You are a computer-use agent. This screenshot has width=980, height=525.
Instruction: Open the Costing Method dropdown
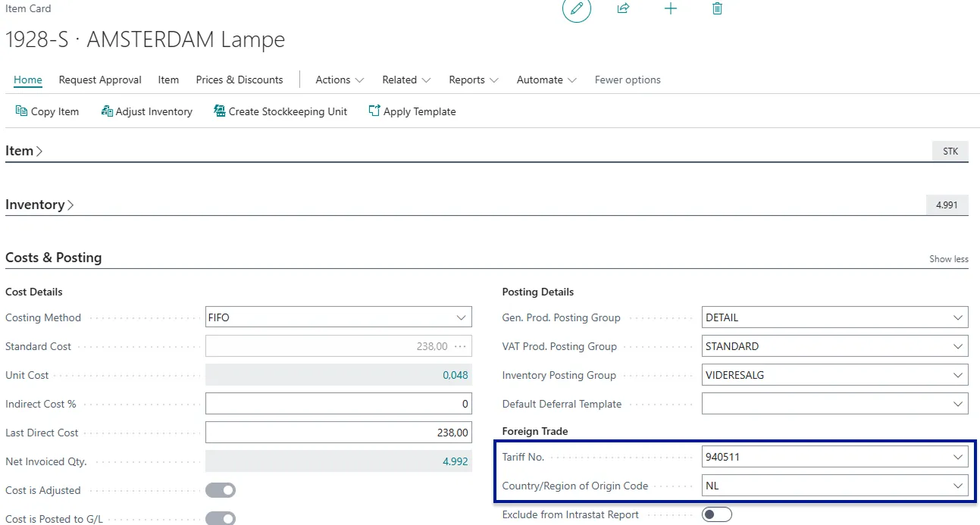[x=461, y=318]
